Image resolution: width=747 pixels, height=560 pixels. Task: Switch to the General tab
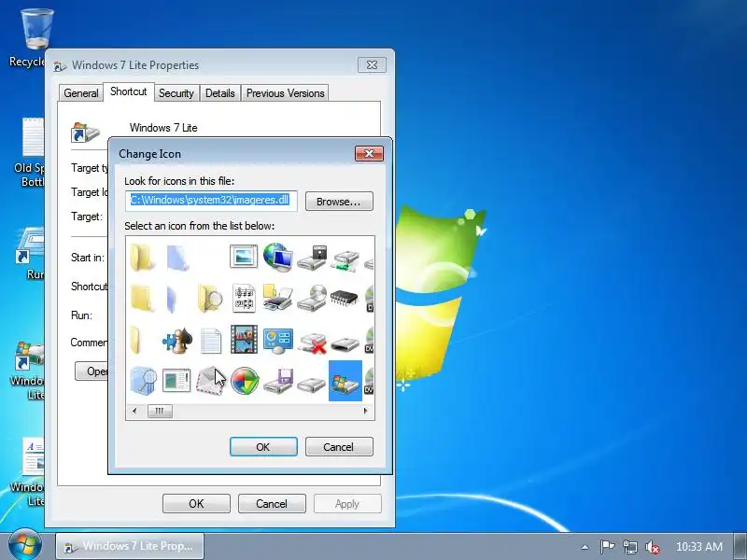coord(81,92)
